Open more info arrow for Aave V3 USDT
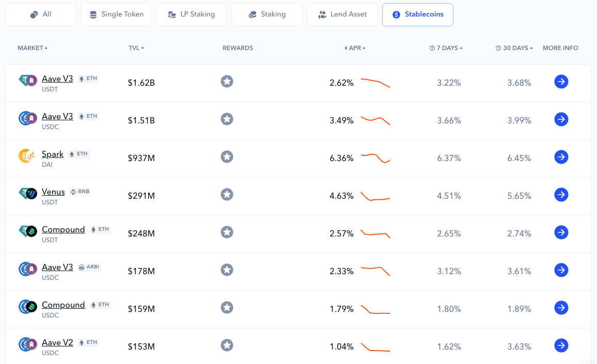Screen dimensions: 597x364 point(561,82)
